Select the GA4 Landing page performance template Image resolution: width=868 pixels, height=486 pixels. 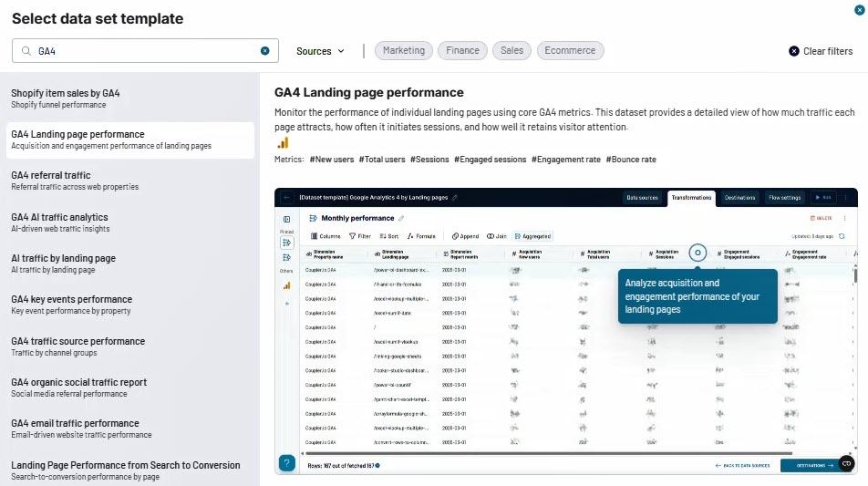(x=130, y=140)
